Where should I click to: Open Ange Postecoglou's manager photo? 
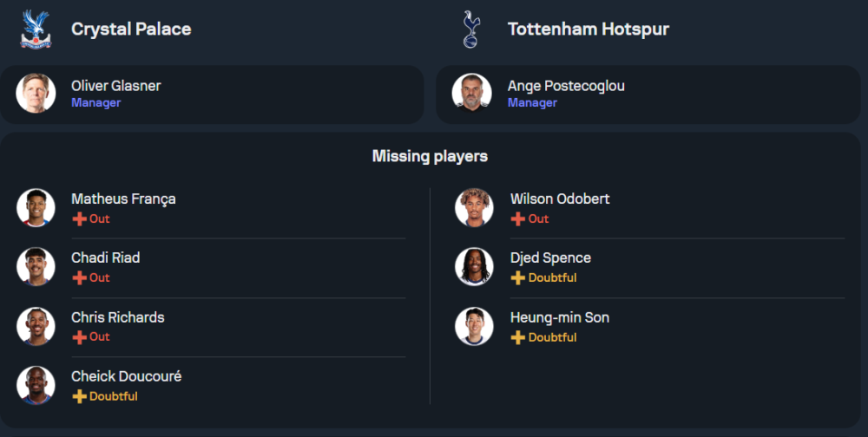pos(472,94)
